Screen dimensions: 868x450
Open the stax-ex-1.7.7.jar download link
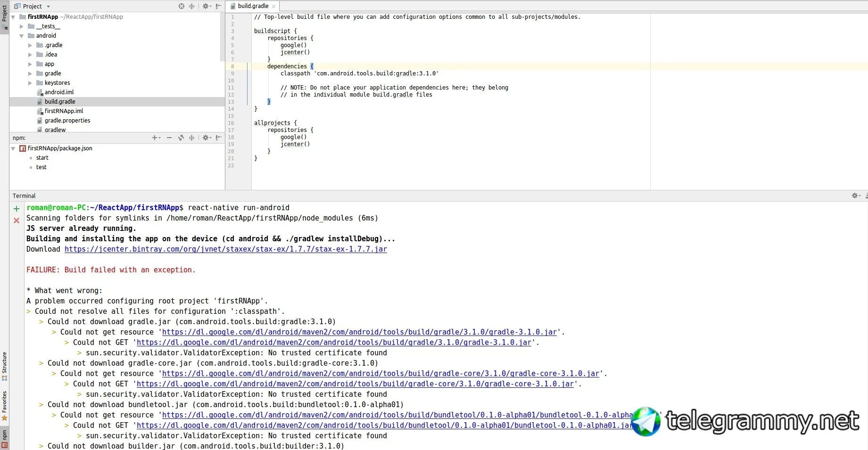[226, 249]
